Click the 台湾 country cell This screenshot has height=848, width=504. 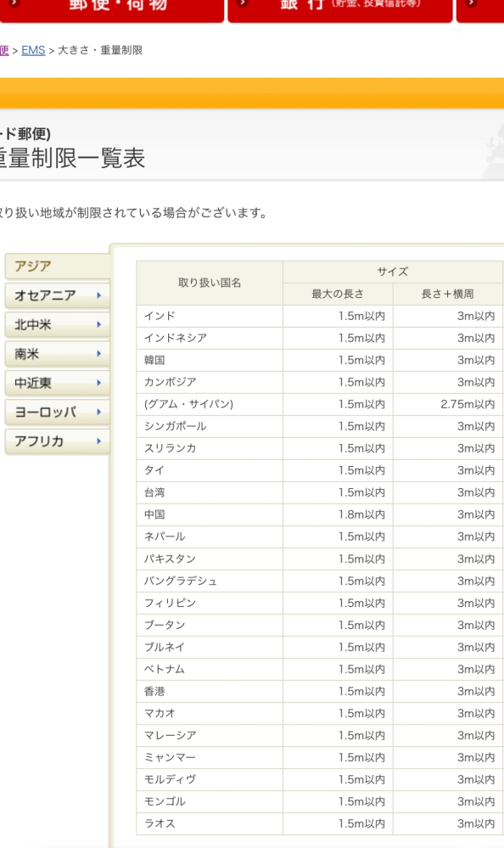[210, 493]
